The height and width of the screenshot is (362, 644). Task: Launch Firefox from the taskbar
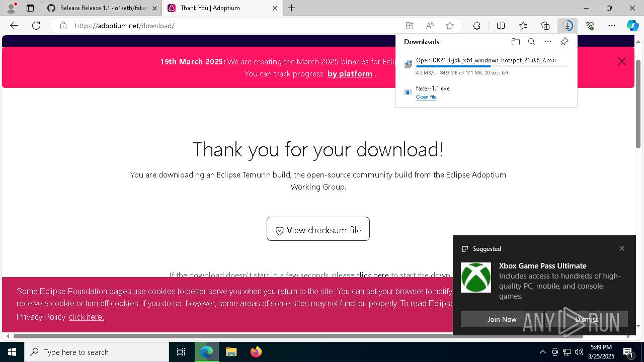tap(256, 352)
